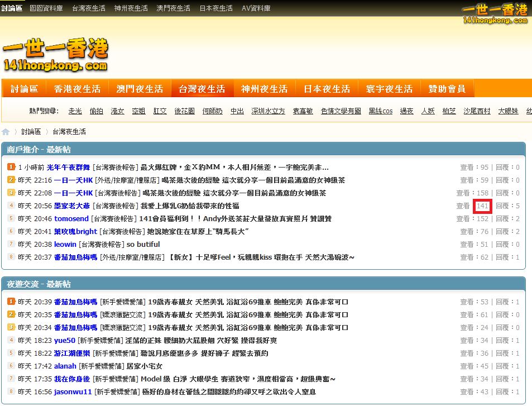Viewport: 532px width, 406px height.
Task: Open user profile 我在你身後
Action: pyautogui.click(x=72, y=379)
